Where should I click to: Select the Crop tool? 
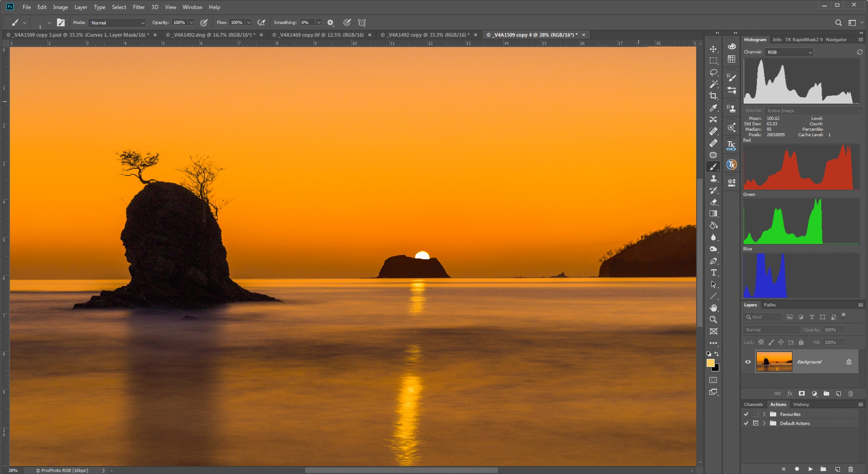(713, 96)
